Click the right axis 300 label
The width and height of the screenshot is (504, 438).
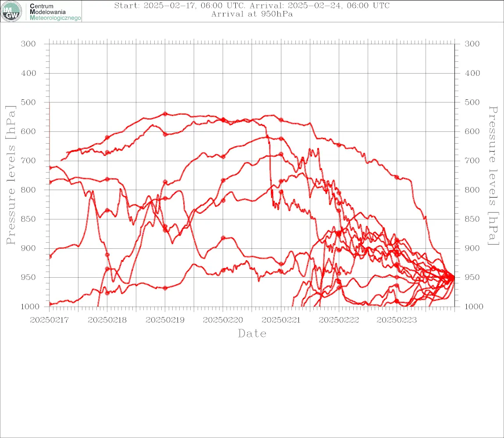pos(472,44)
